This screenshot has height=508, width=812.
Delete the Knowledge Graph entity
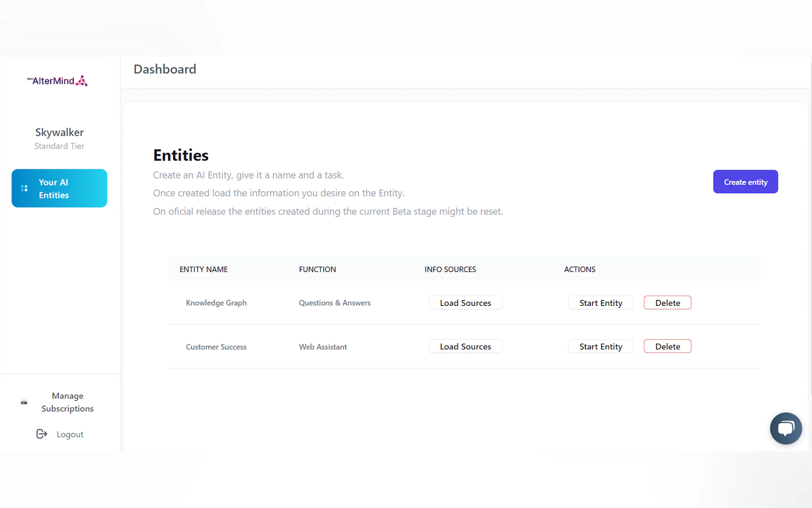tap(667, 303)
